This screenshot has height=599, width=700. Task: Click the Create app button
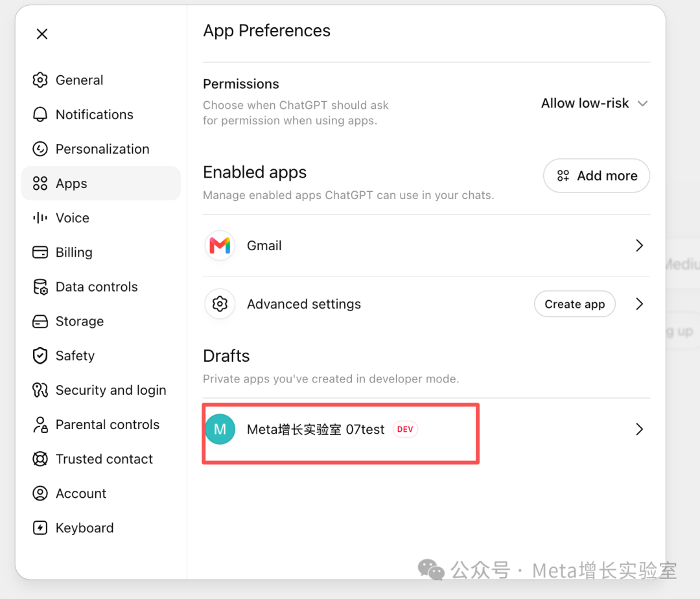(x=575, y=304)
